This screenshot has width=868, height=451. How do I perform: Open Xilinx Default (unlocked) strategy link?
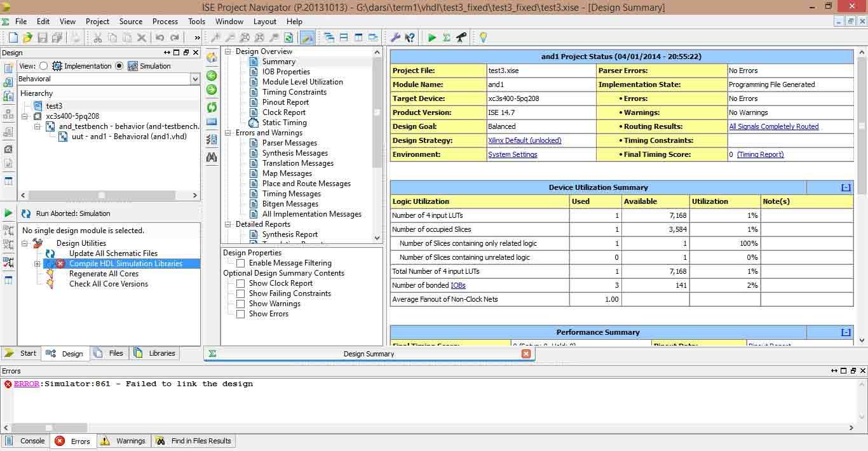[x=525, y=140]
